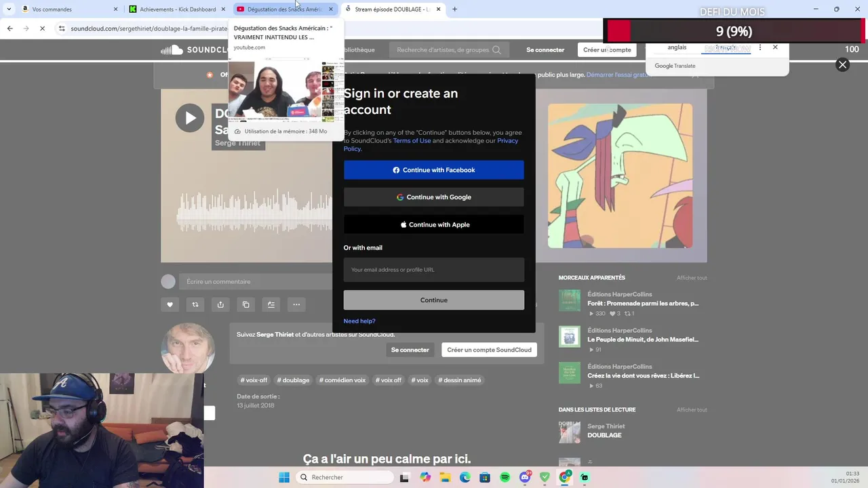
Task: Open the # voix off tag
Action: [x=389, y=380]
